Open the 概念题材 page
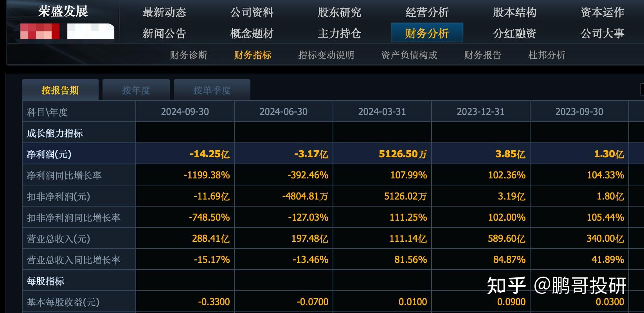Image resolution: width=644 pixels, height=313 pixels. click(252, 34)
